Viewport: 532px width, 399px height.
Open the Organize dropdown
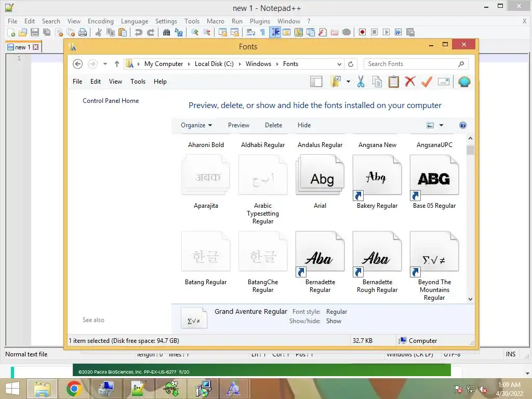(196, 125)
